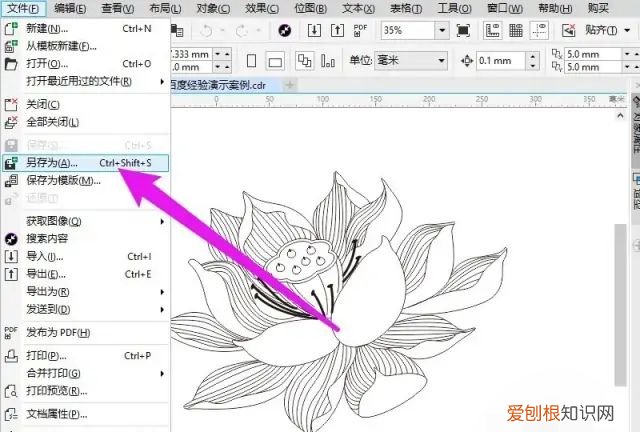
Task: Click the paste clipboard toolbar icon
Action: click(177, 30)
